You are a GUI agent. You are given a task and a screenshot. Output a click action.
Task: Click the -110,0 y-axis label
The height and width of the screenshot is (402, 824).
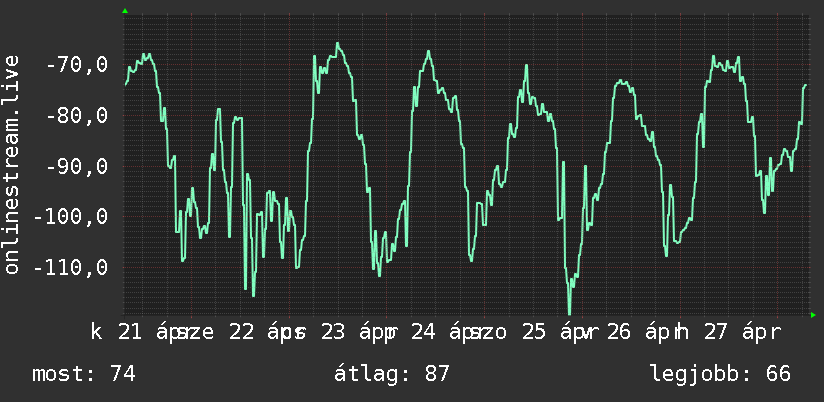pos(70,268)
